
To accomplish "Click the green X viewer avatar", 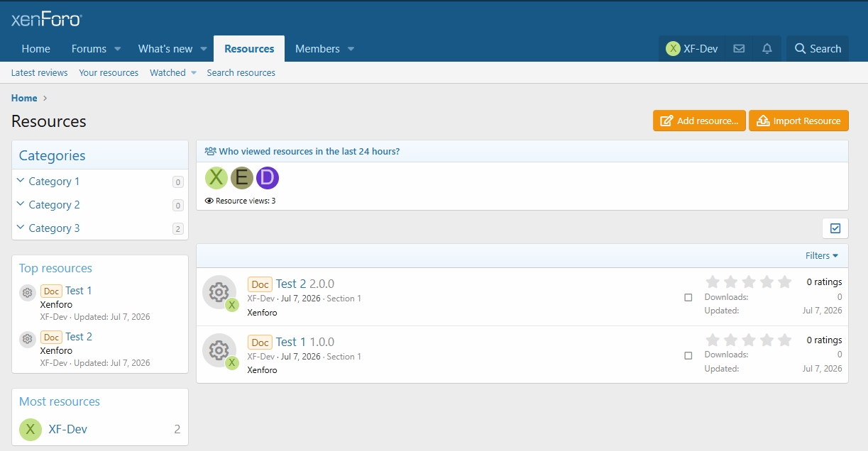I will 216,177.
